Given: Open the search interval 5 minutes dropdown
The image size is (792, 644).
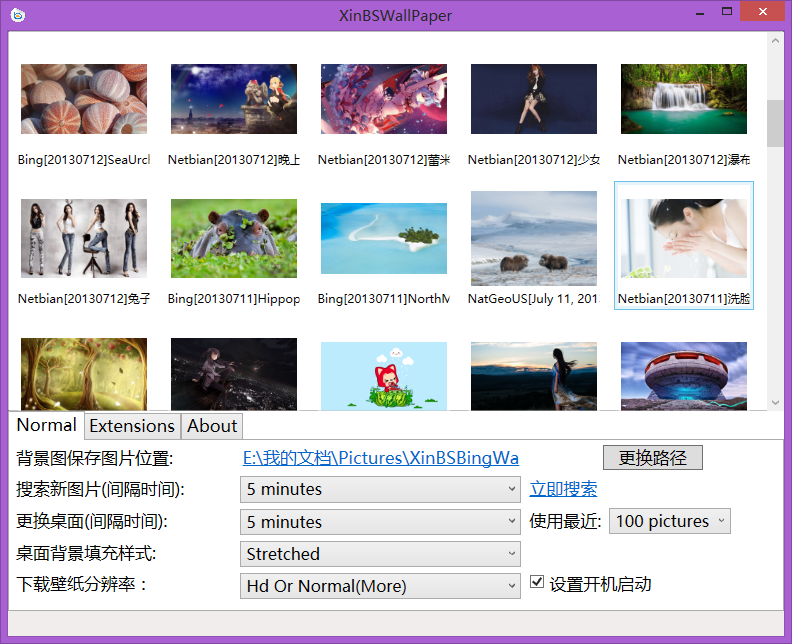Looking at the screenshot, I should click(380, 489).
